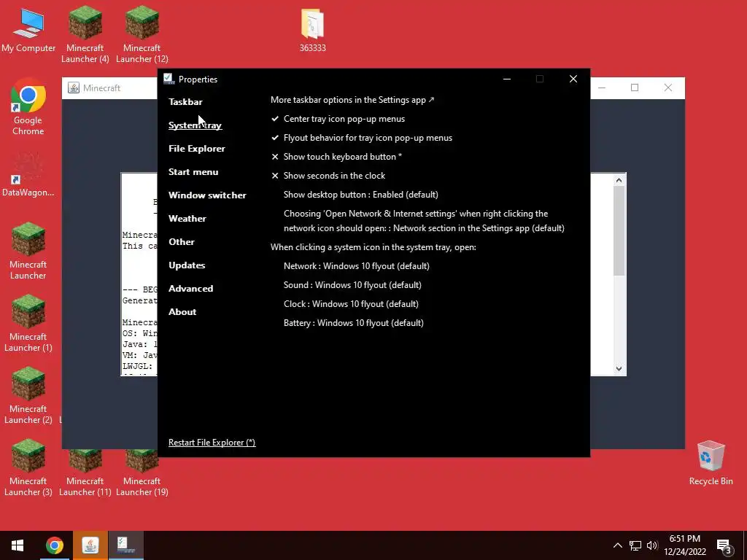Open the Windows Start button
747x560 pixels.
point(18,545)
